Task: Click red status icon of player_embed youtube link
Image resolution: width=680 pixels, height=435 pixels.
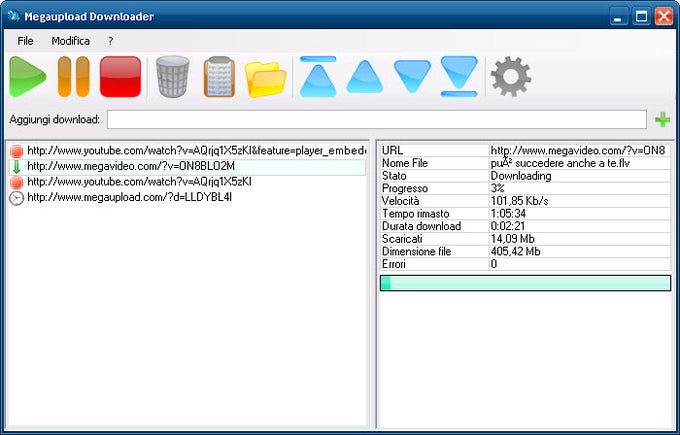Action: tap(16, 151)
